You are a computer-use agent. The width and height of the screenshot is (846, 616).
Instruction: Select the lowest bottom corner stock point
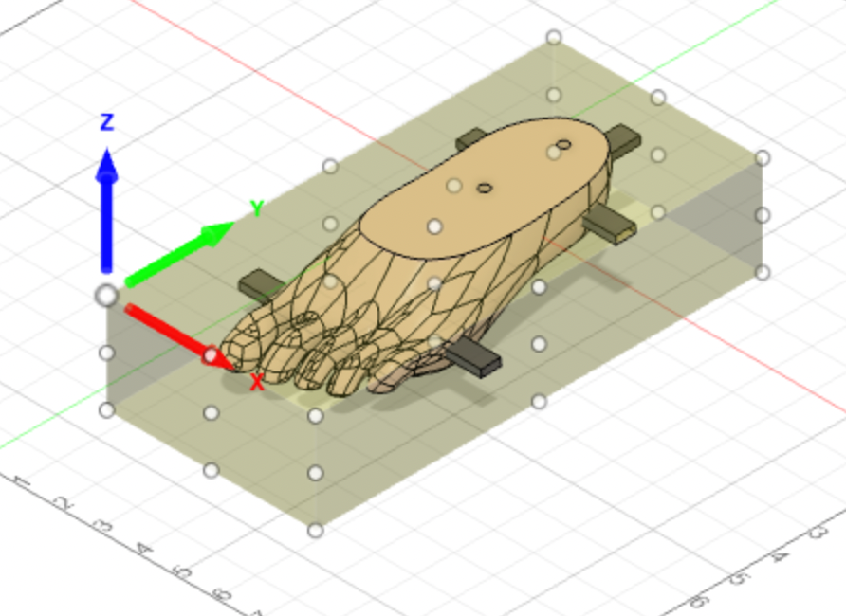(x=316, y=531)
